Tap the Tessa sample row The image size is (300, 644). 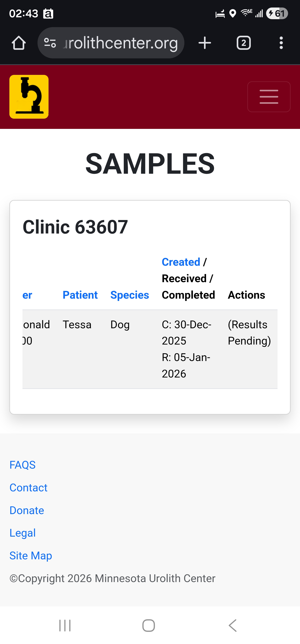coord(77,325)
